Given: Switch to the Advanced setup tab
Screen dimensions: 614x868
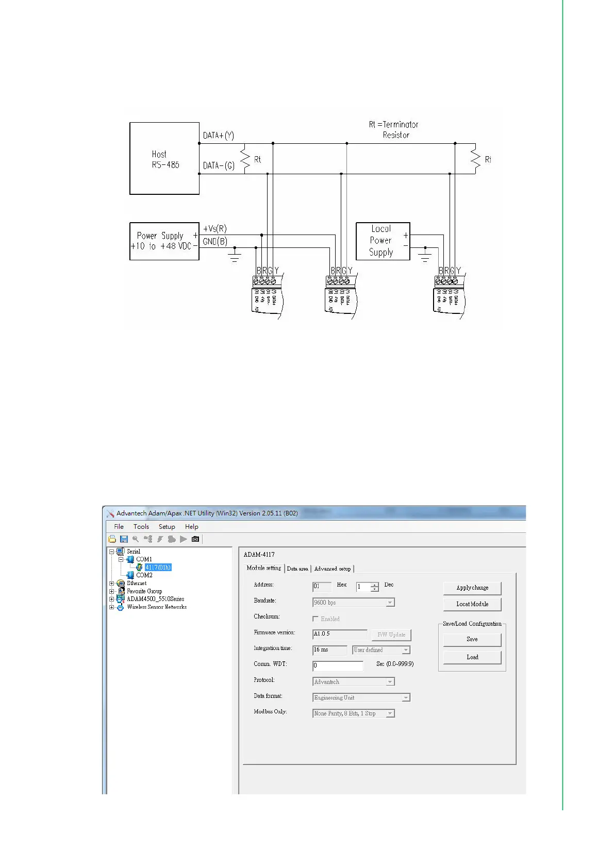Looking at the screenshot, I should [333, 569].
